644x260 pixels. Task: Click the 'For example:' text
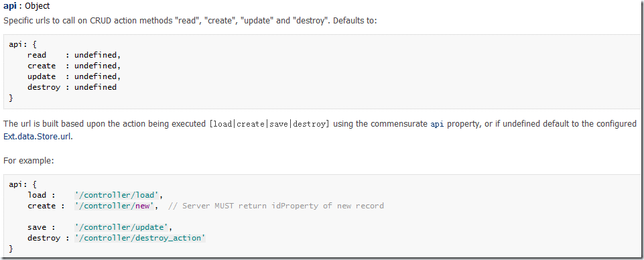(x=29, y=161)
